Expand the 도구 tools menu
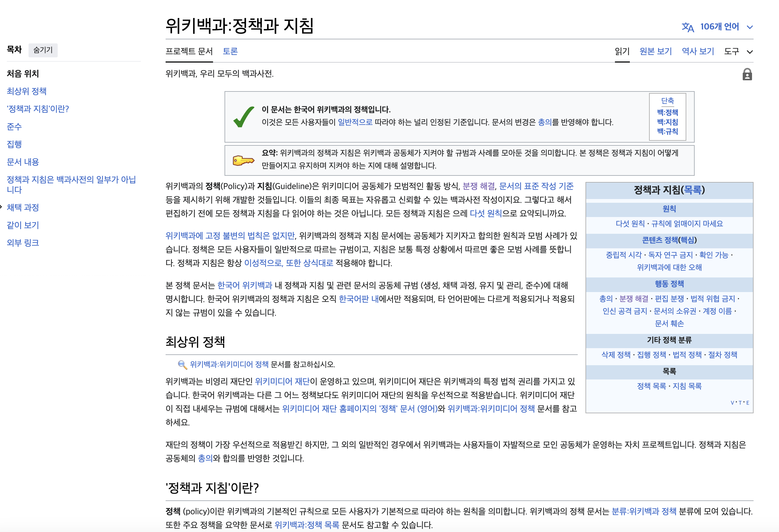Image resolution: width=779 pixels, height=532 pixels. pyautogui.click(x=738, y=51)
